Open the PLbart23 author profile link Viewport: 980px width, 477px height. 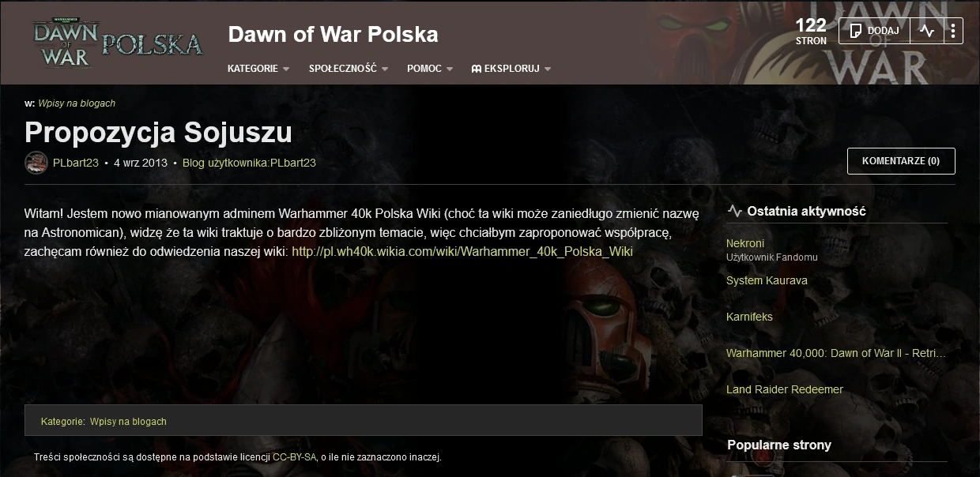[76, 163]
